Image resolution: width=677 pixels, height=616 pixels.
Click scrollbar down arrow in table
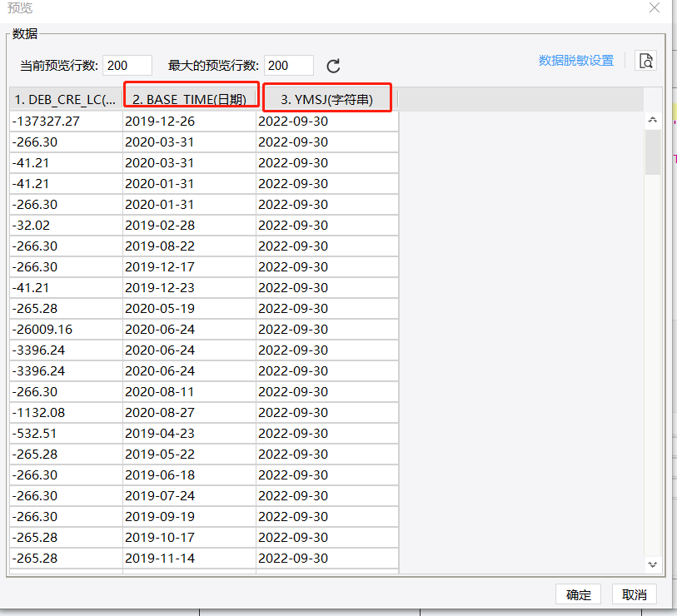(652, 564)
